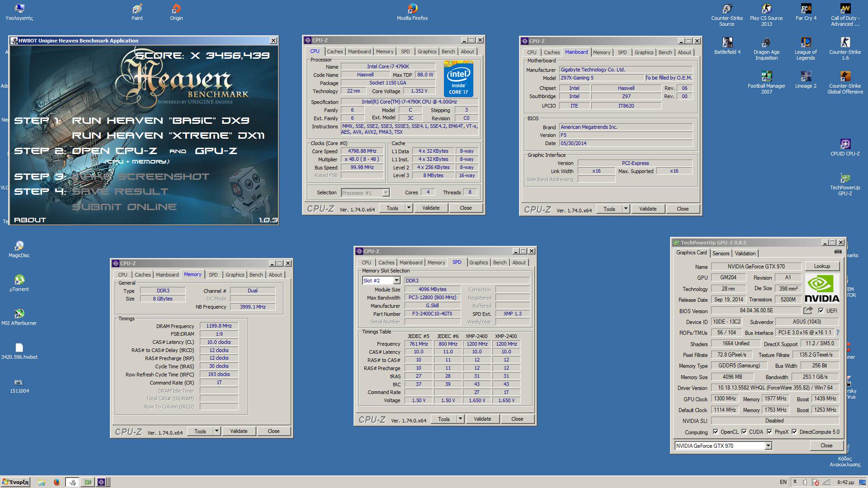The image size is (868, 488).
Task: Open Dragon Age Inquisition shortcut
Action: [x=766, y=49]
